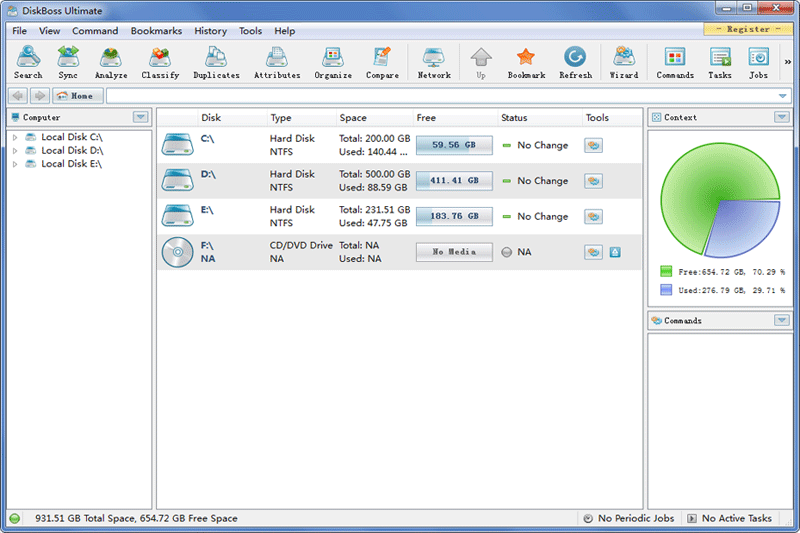Click the Compare toolbar icon
This screenshot has width=800, height=533.
tap(382, 62)
